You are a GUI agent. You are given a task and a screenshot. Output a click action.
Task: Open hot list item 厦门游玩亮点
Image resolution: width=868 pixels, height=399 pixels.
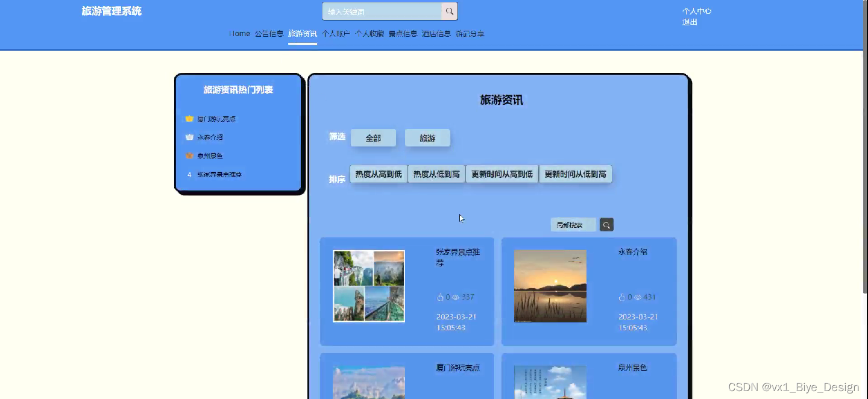[x=216, y=119]
